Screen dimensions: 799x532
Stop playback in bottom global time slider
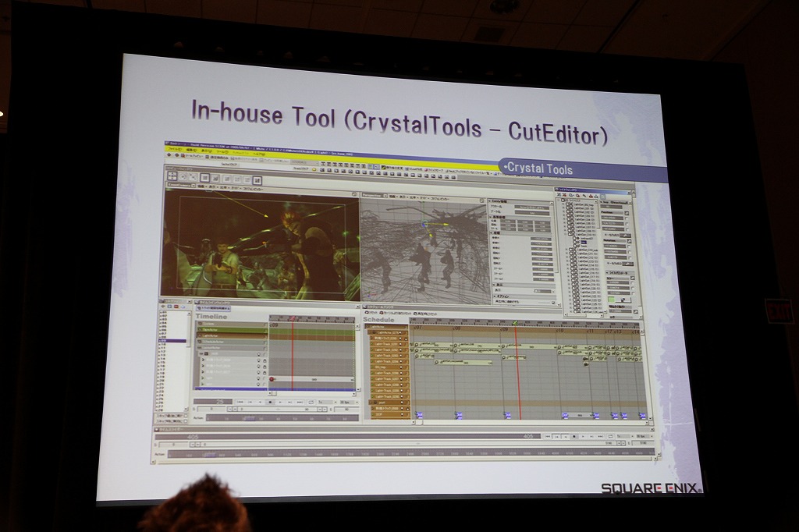coord(574,437)
